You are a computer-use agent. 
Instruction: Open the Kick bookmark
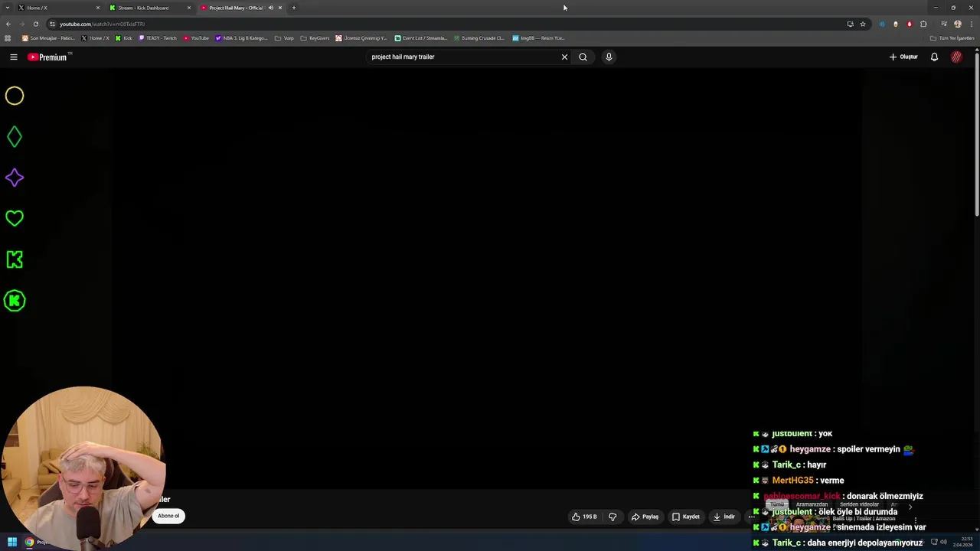123,37
